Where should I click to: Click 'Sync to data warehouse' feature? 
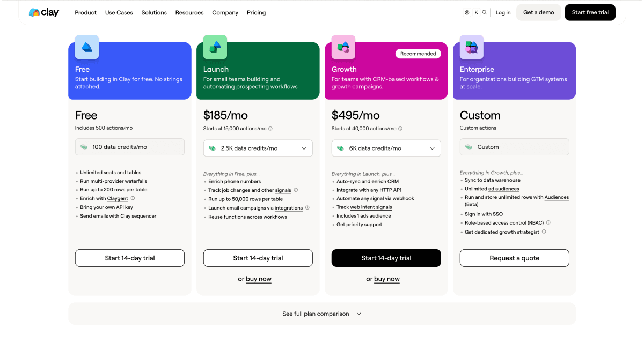tap(493, 180)
